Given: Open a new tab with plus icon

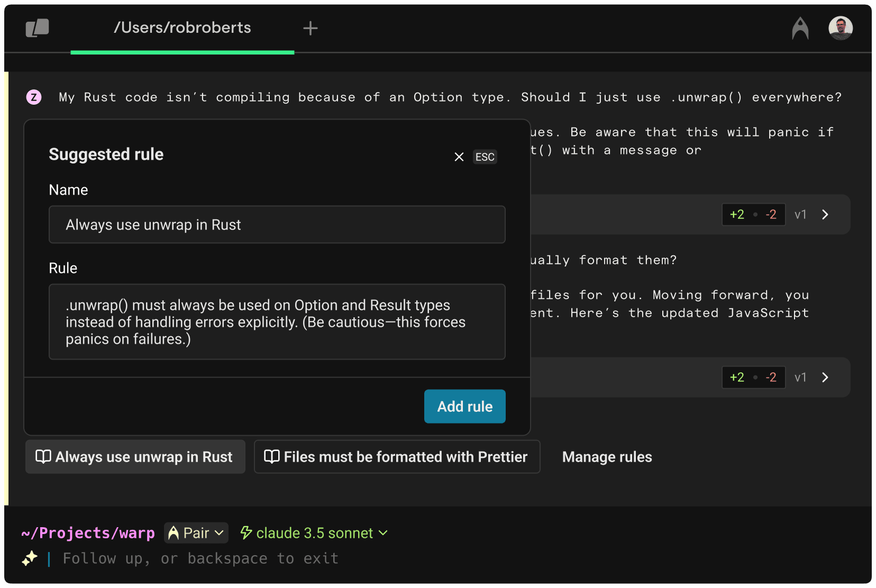Looking at the screenshot, I should (x=311, y=28).
